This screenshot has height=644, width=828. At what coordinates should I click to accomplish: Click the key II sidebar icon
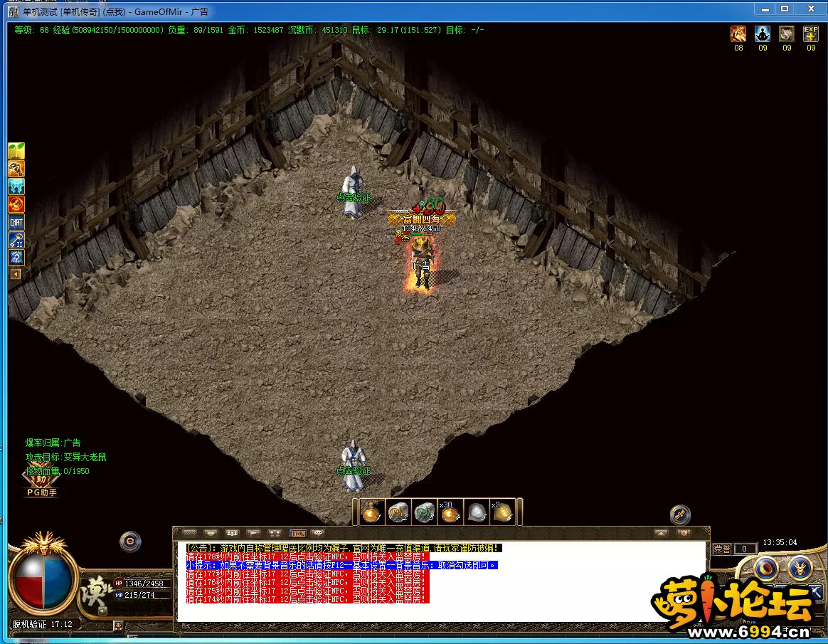(x=16, y=241)
